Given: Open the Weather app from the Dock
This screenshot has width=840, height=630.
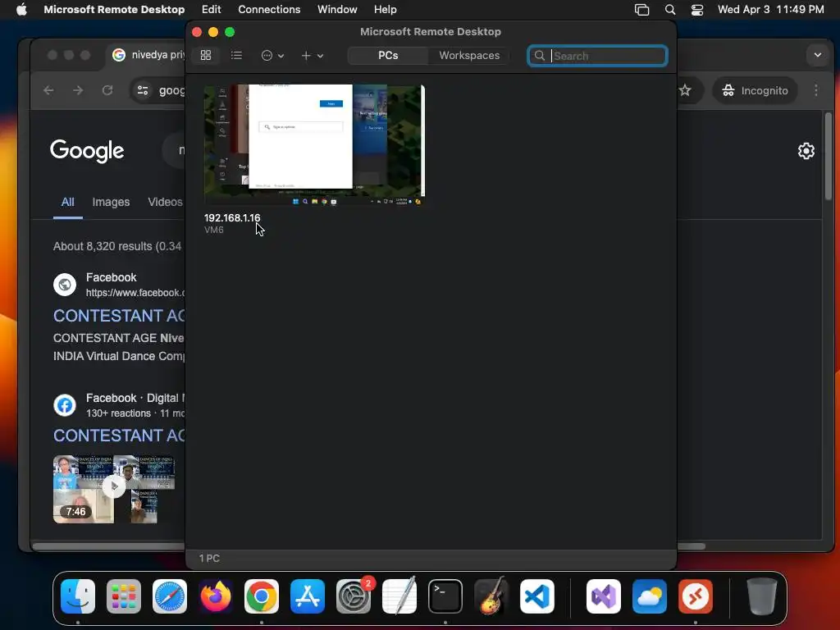Looking at the screenshot, I should pyautogui.click(x=650, y=596).
